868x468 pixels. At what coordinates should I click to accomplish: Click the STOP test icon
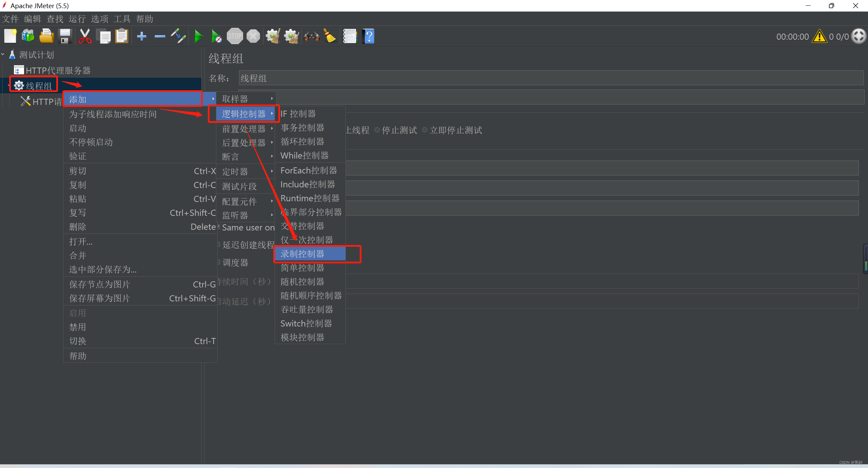[235, 36]
